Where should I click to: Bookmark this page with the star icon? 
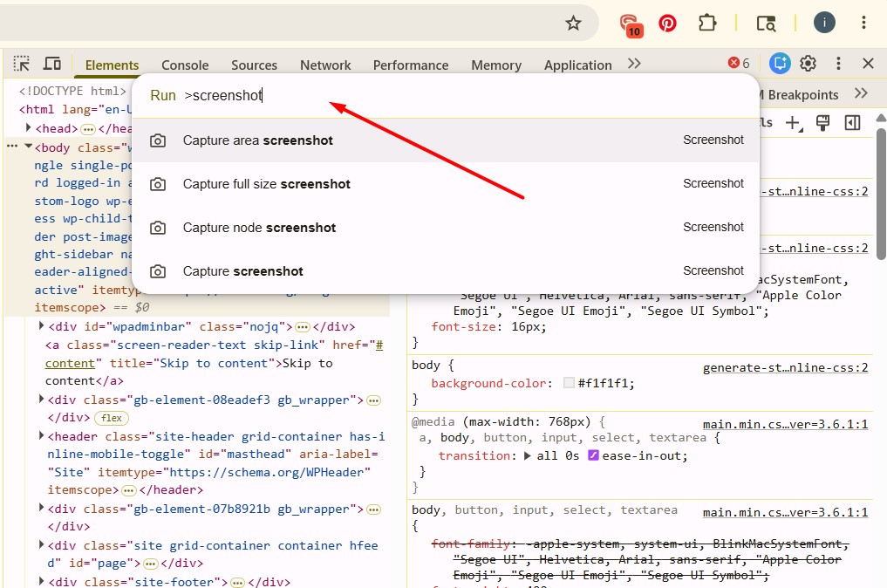tap(573, 24)
